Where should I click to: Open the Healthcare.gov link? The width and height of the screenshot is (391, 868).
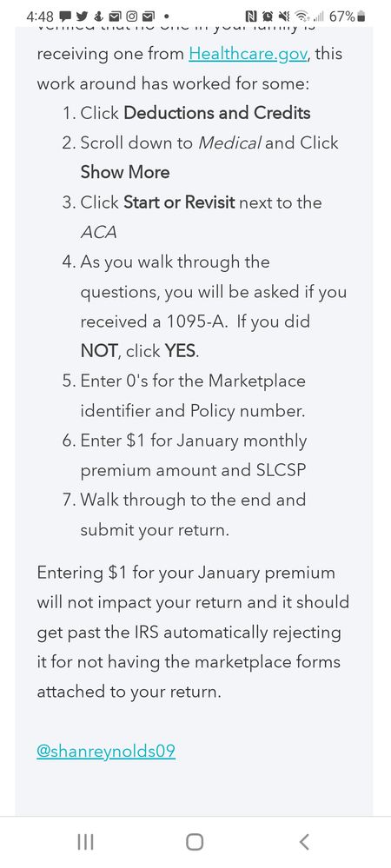[x=247, y=54]
